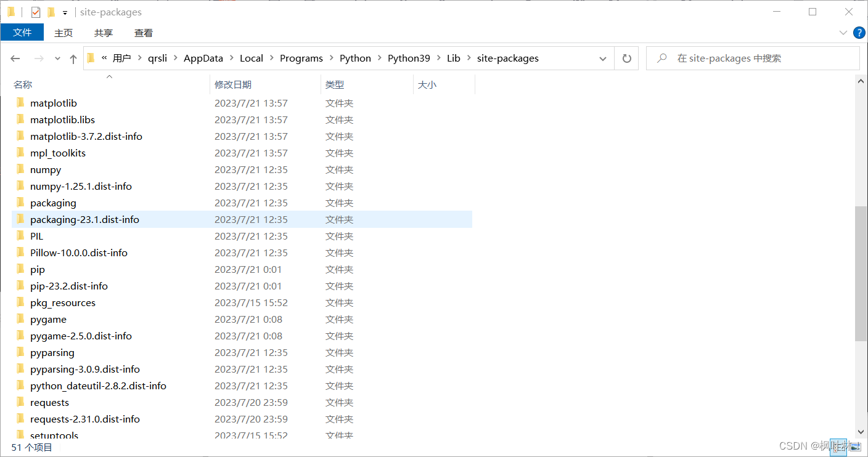868x457 pixels.
Task: Select the pkg_resources folder icon
Action: (20, 302)
